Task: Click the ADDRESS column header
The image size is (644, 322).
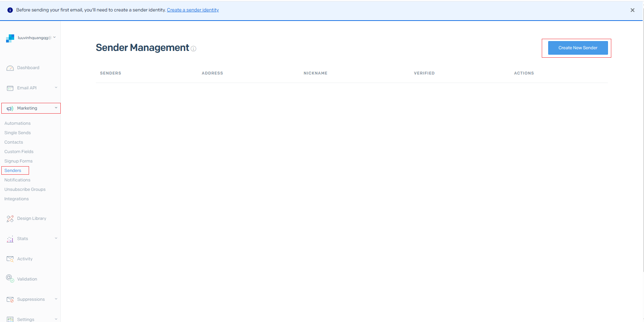Action: [213, 73]
